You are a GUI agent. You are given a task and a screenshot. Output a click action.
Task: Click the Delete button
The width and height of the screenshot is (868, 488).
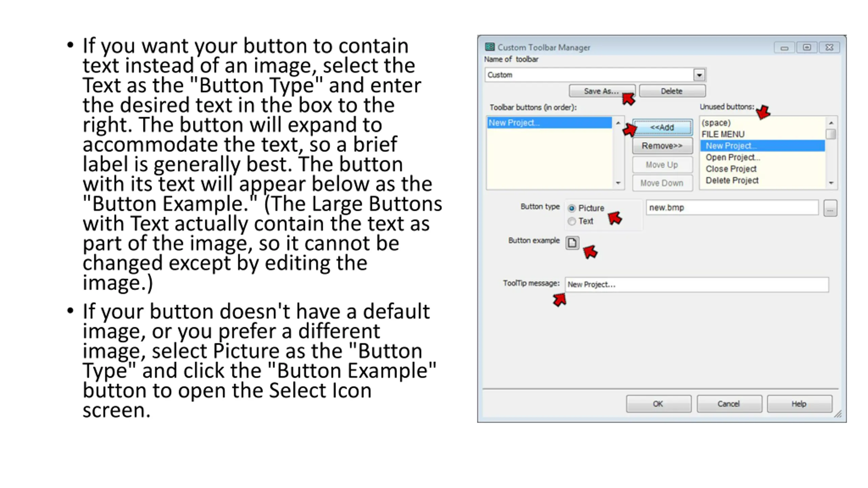[672, 91]
